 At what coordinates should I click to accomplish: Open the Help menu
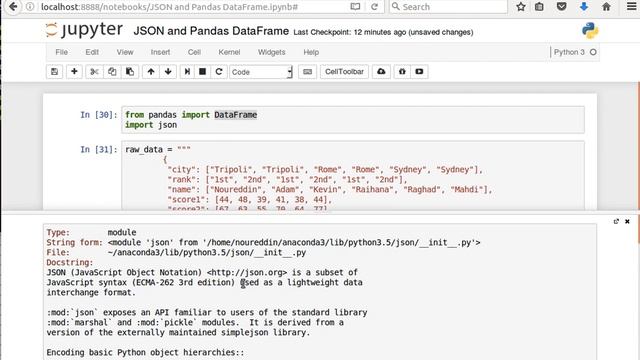pyautogui.click(x=311, y=52)
